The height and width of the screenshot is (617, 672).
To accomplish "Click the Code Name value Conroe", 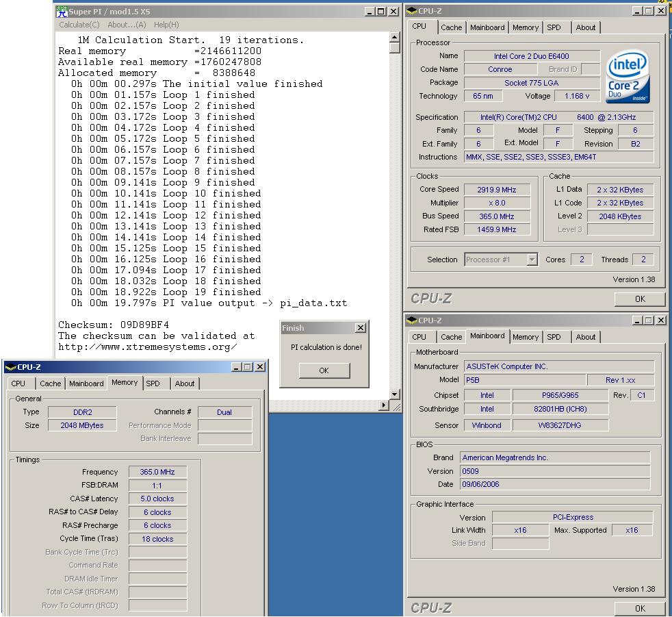I will (500, 69).
